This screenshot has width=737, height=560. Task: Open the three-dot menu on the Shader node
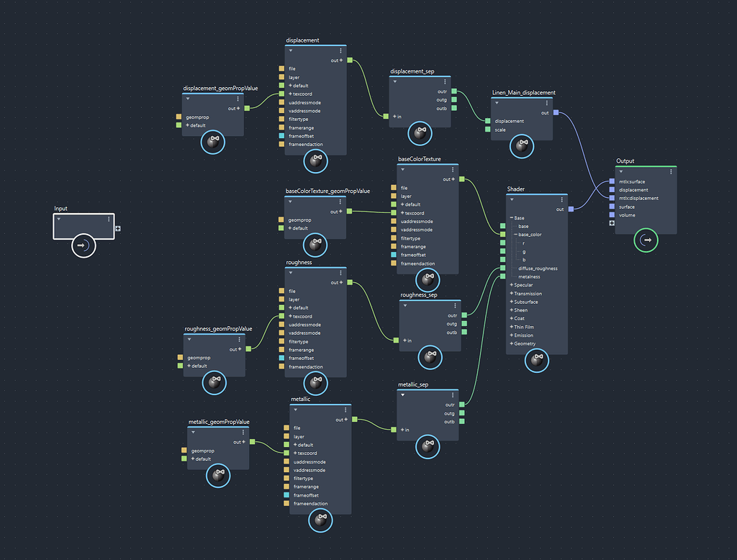click(x=562, y=198)
